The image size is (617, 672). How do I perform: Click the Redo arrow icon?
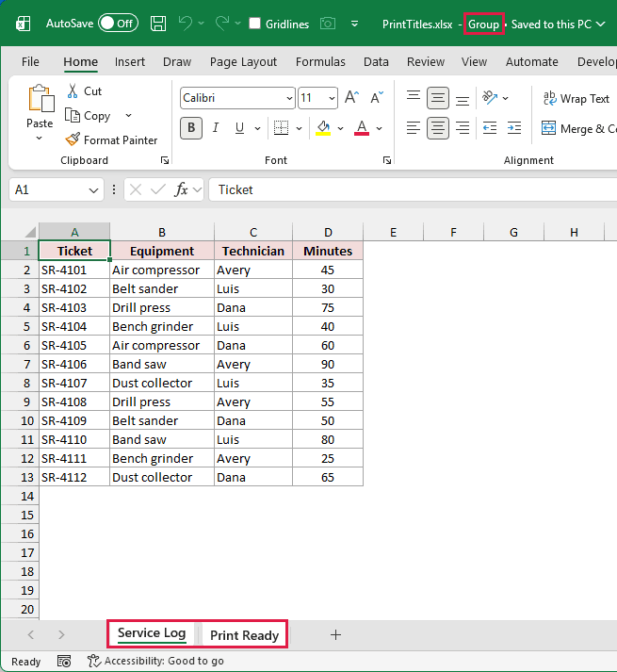tap(222, 24)
